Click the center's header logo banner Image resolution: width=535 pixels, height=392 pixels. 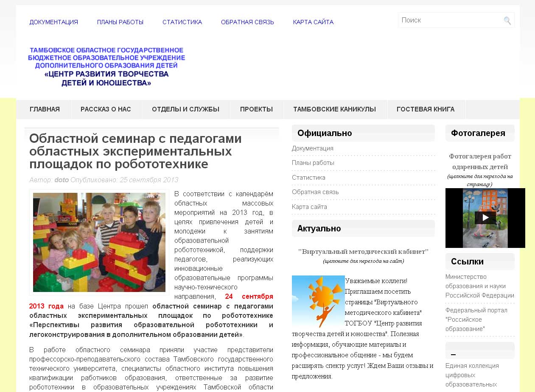coord(106,67)
